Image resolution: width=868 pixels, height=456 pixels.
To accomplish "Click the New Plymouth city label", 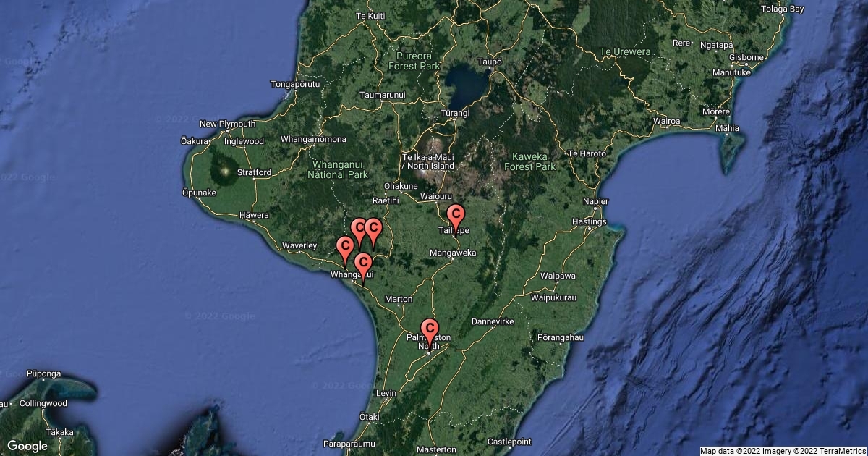I will 227,124.
